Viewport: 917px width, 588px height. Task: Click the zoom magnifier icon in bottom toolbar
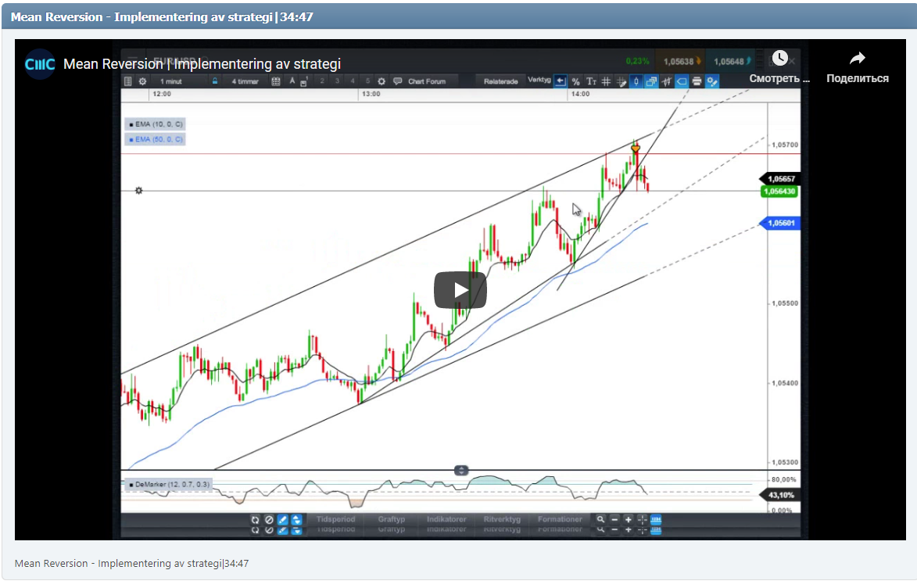coord(600,518)
